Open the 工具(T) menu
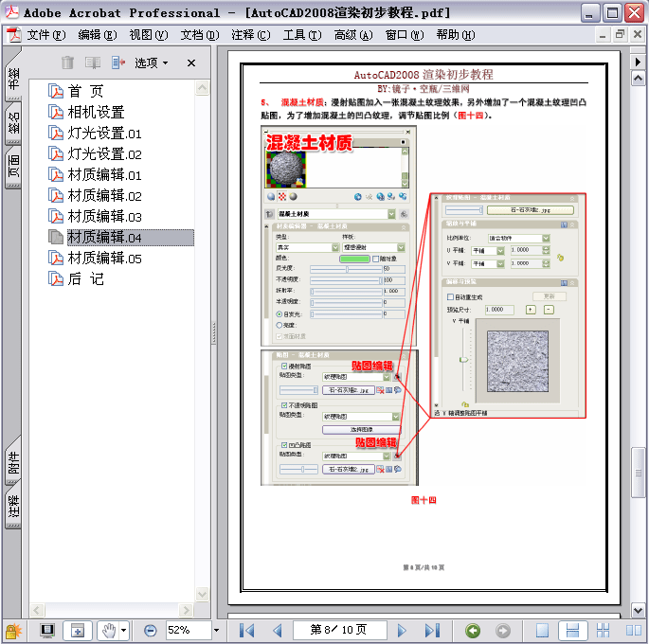The height and width of the screenshot is (644, 649). (x=302, y=35)
